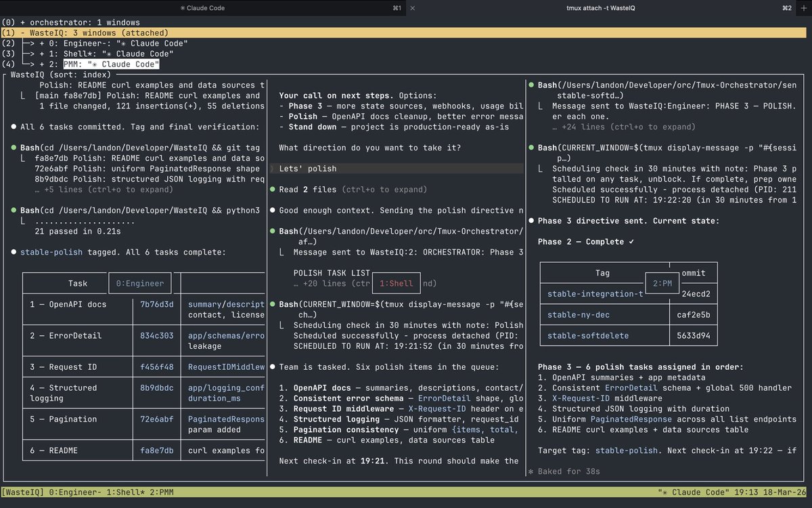This screenshot has height=508, width=812.
Task: Click commit hash '7b76d3d' in task table
Action: click(x=156, y=305)
